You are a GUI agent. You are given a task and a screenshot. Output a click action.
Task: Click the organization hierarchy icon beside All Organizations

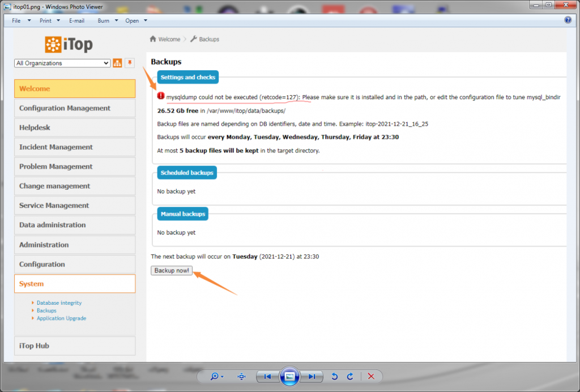tap(117, 63)
